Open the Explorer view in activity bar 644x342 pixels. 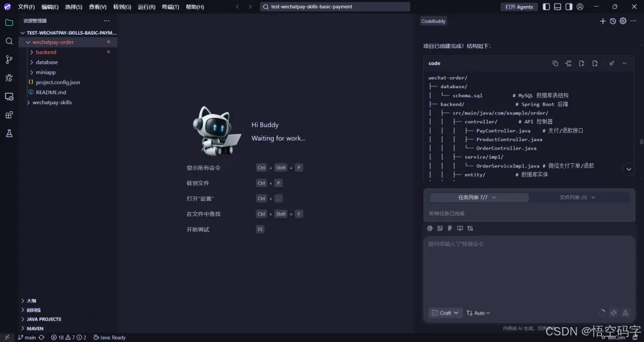pyautogui.click(x=9, y=23)
